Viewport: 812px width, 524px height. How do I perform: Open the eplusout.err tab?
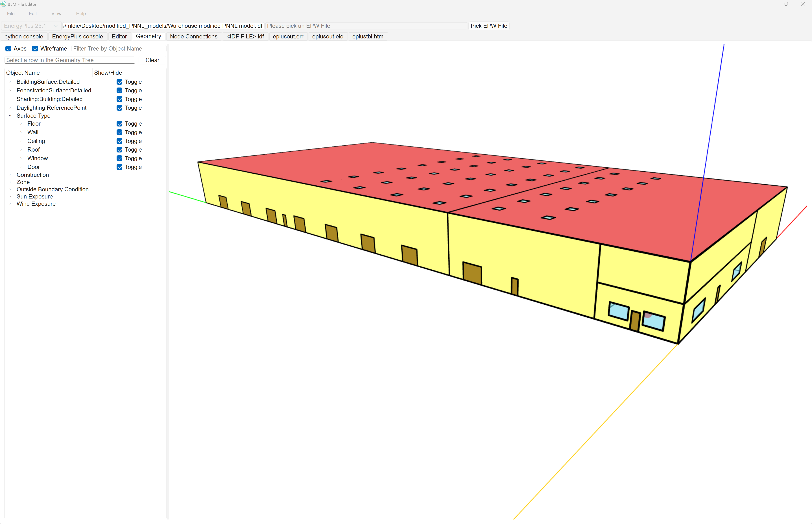click(x=288, y=36)
